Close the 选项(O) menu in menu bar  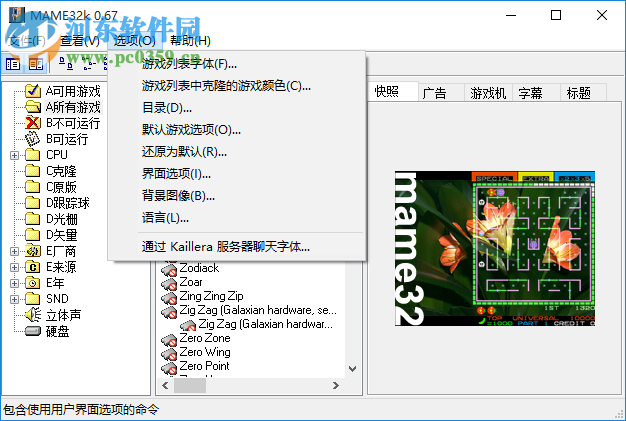click(x=135, y=40)
